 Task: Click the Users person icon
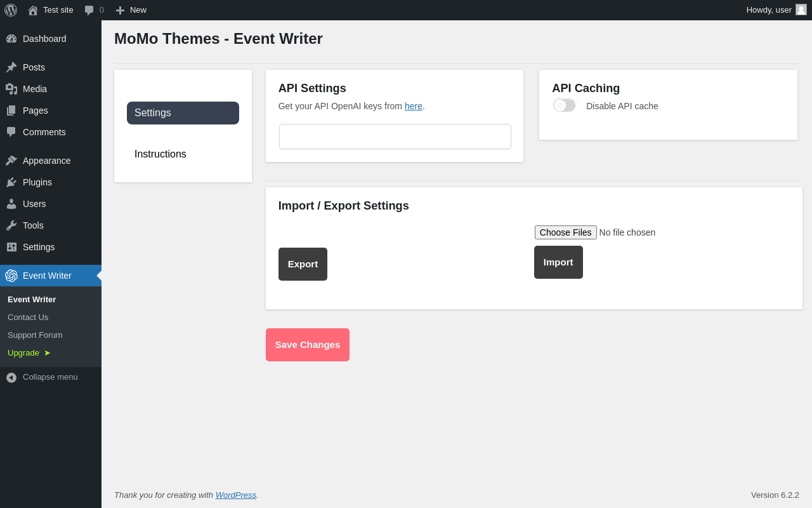[x=11, y=204]
